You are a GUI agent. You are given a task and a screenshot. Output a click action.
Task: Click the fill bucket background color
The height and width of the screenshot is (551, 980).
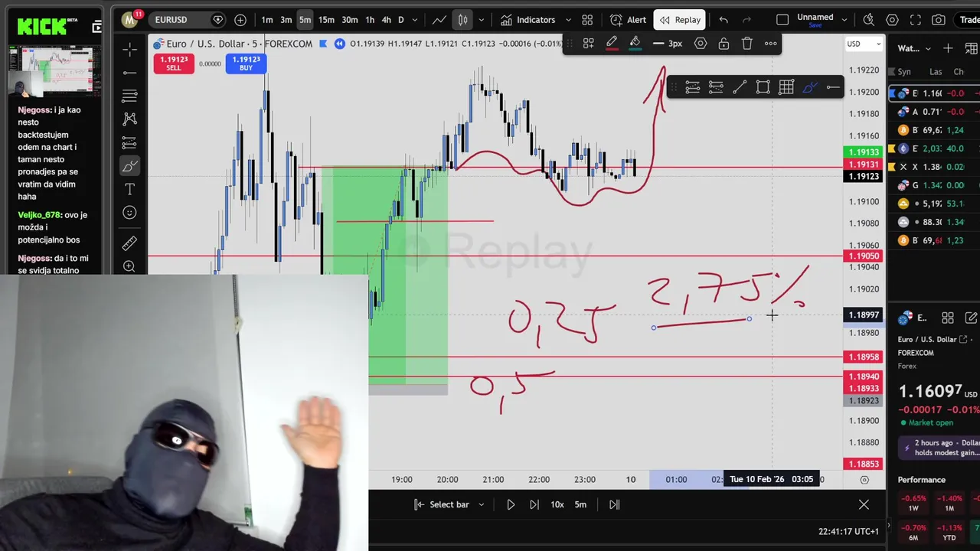[635, 44]
